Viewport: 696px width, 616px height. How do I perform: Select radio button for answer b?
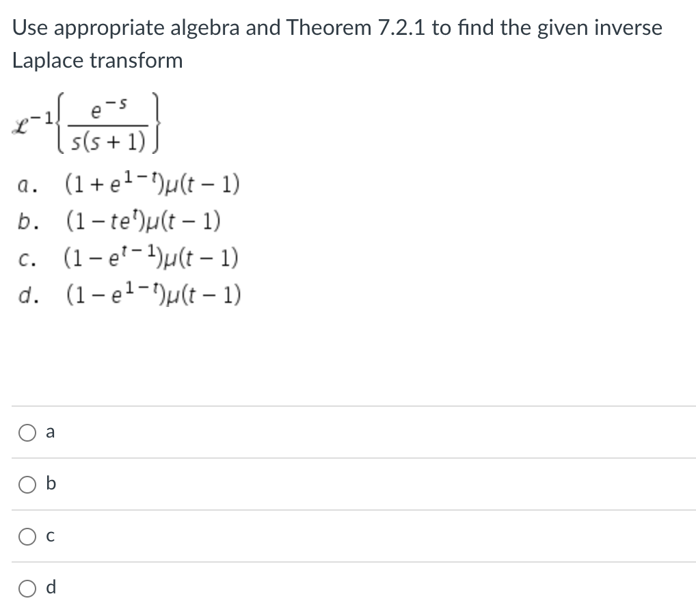27,484
